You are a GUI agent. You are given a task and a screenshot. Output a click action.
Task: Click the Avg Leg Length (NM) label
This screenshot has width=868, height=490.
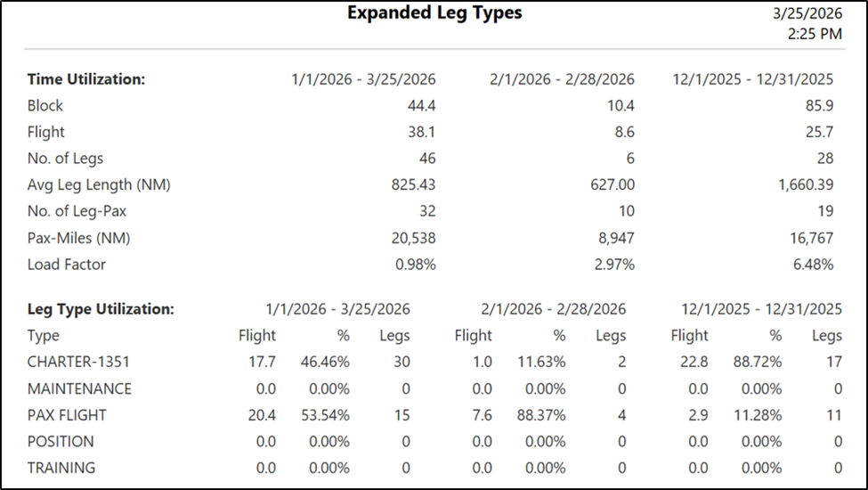tap(99, 185)
